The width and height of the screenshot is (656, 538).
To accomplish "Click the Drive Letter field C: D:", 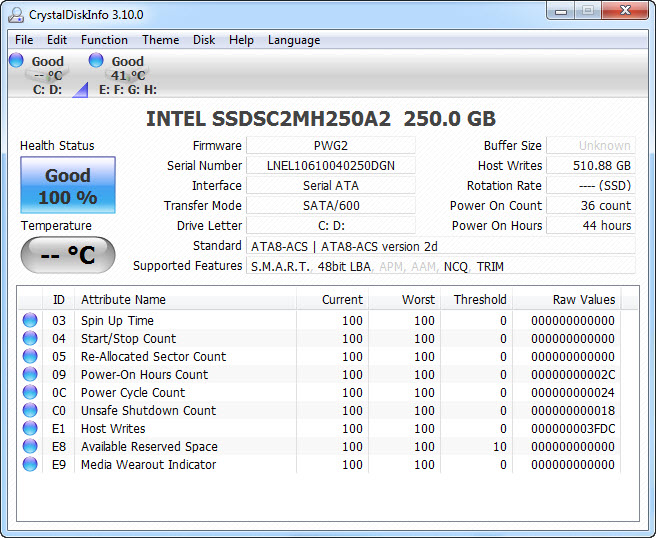I will (x=331, y=225).
